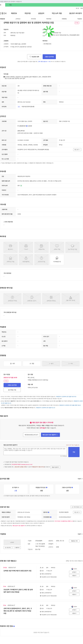Viewport: 83px width, 644px height.
Task: Click top 고용24 입사지원 button
Action: (x=49, y=57)
